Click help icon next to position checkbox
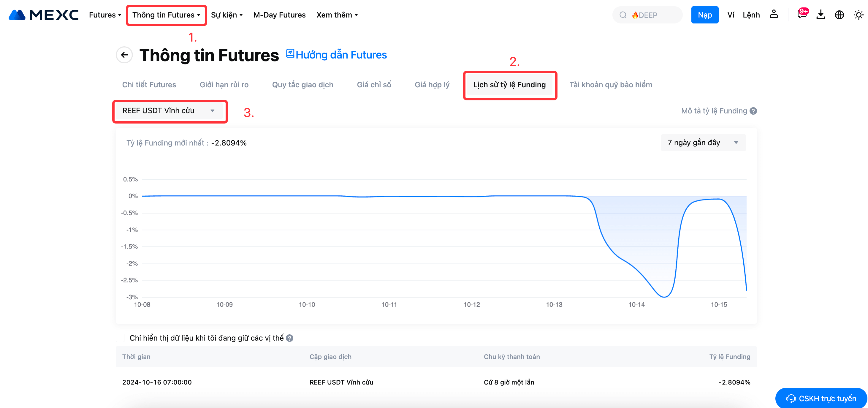 [x=289, y=338]
